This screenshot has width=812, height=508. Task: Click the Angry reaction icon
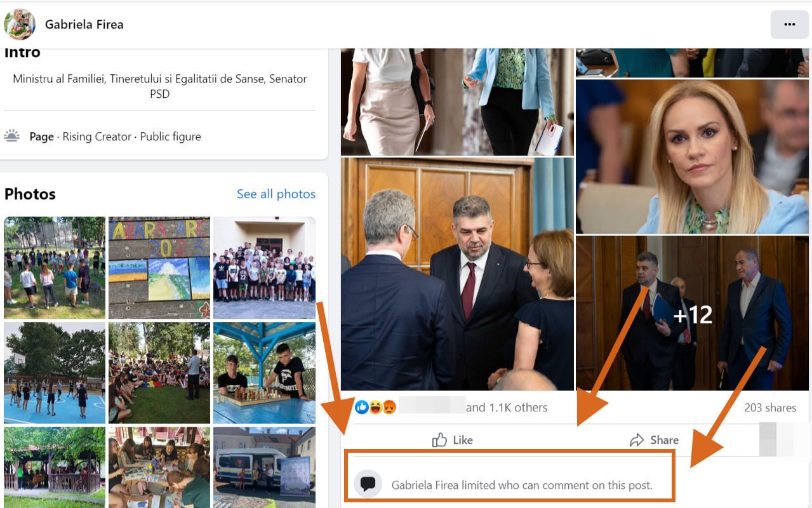pyautogui.click(x=389, y=407)
